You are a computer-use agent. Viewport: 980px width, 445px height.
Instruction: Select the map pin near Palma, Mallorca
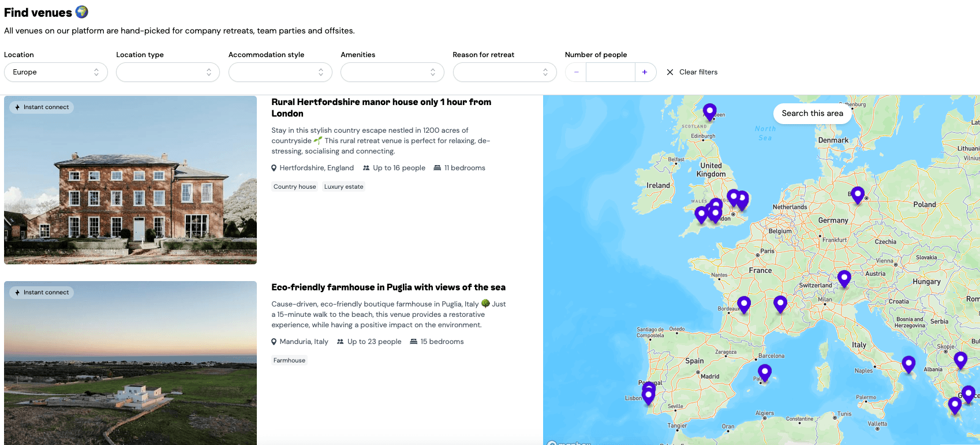(x=765, y=372)
